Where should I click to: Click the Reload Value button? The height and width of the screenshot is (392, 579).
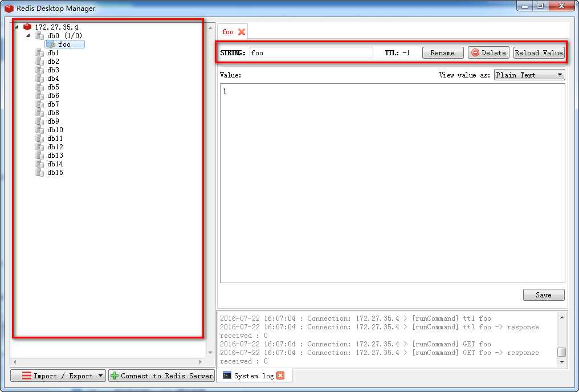pyautogui.click(x=539, y=53)
